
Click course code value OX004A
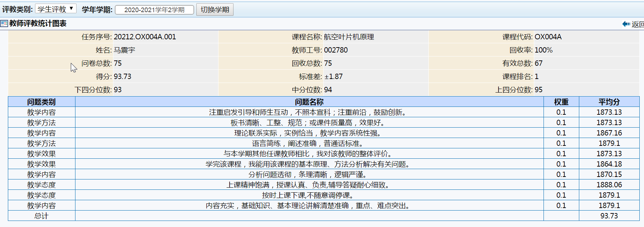click(x=548, y=37)
